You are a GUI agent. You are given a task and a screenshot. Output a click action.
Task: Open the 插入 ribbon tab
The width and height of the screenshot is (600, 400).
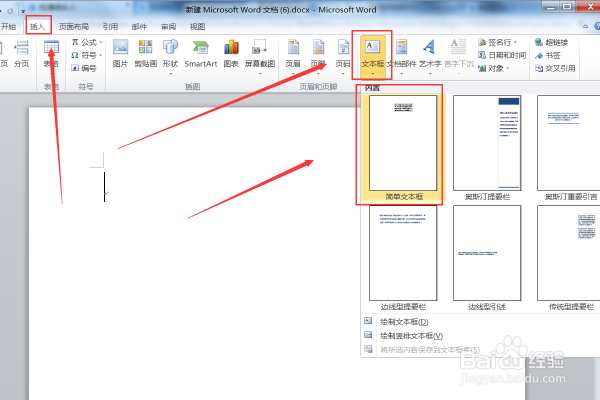pyautogui.click(x=38, y=26)
